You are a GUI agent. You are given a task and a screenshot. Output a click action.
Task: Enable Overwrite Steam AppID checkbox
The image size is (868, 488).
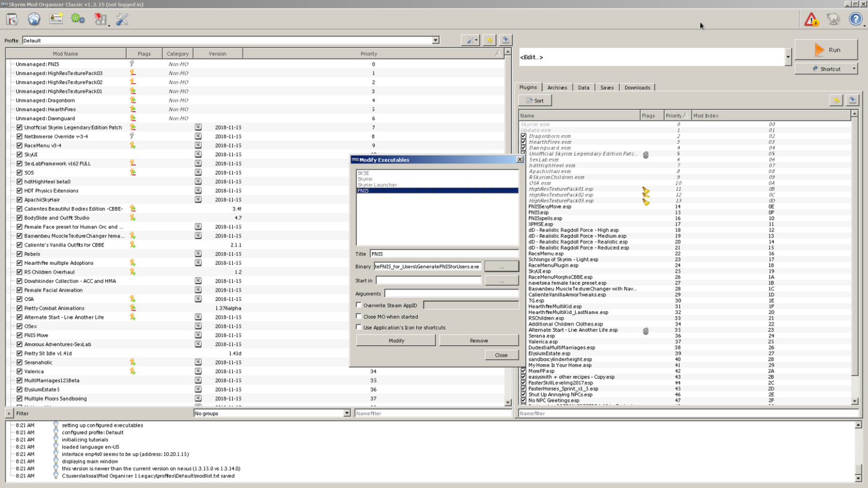click(x=359, y=305)
